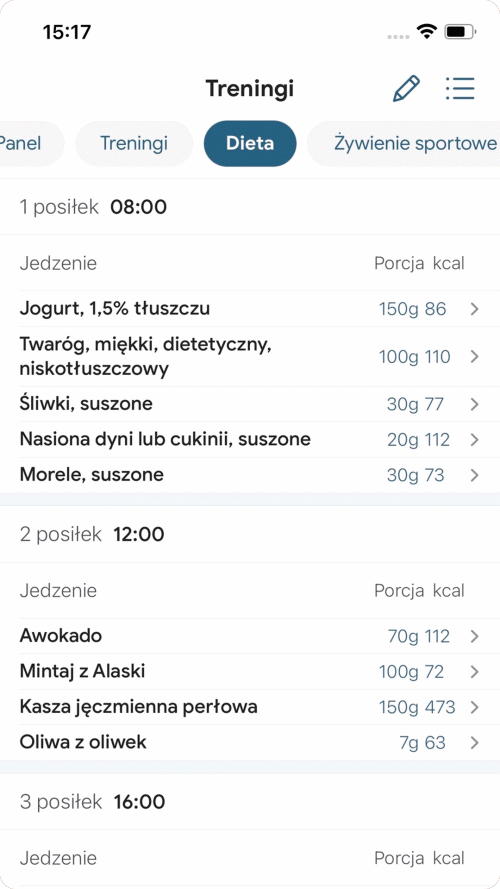Select Kasza jęczmienna perłowa food row
Screen dimensions: 500x889
click(x=250, y=707)
